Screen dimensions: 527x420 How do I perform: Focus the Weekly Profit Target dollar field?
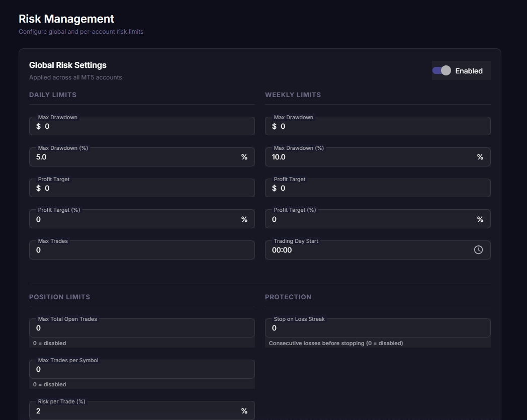coord(382,188)
